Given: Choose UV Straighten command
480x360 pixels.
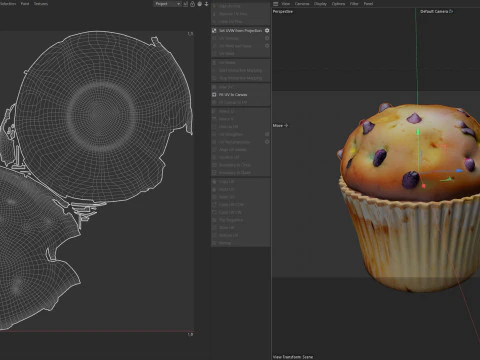Looking at the screenshot, I should (x=231, y=134).
